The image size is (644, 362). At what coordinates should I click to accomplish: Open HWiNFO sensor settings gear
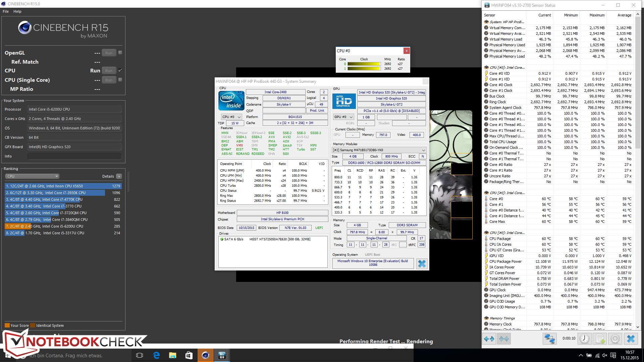(x=615, y=339)
